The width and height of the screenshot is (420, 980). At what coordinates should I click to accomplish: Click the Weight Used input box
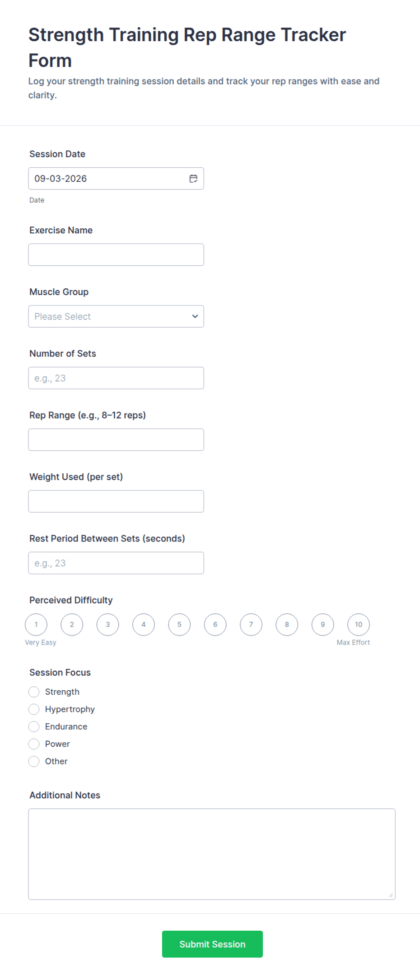[116, 501]
